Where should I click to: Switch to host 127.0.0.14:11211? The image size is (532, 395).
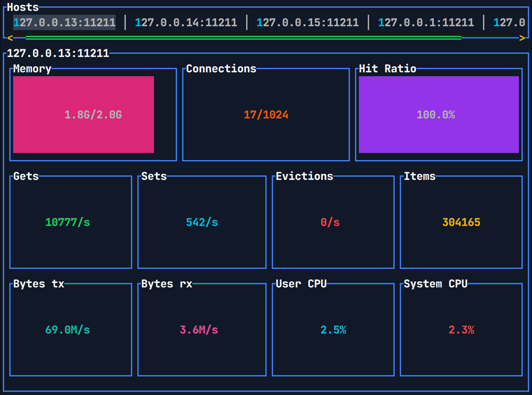[186, 22]
